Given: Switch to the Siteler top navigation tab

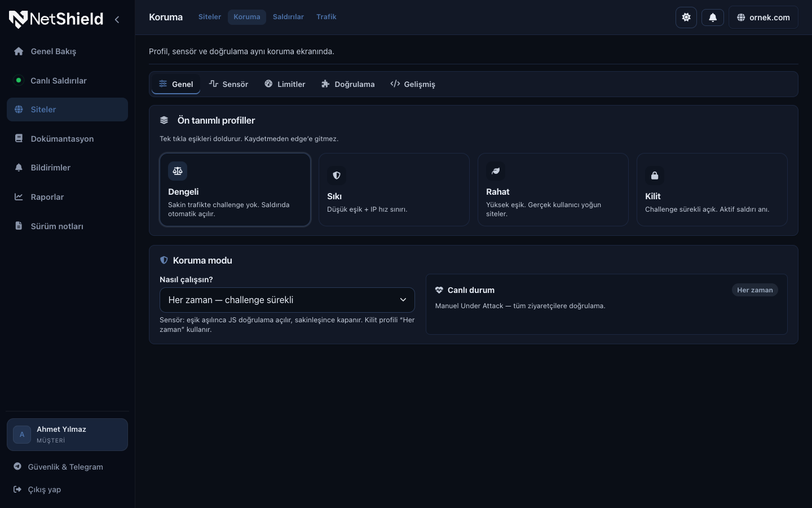Looking at the screenshot, I should click(x=210, y=17).
